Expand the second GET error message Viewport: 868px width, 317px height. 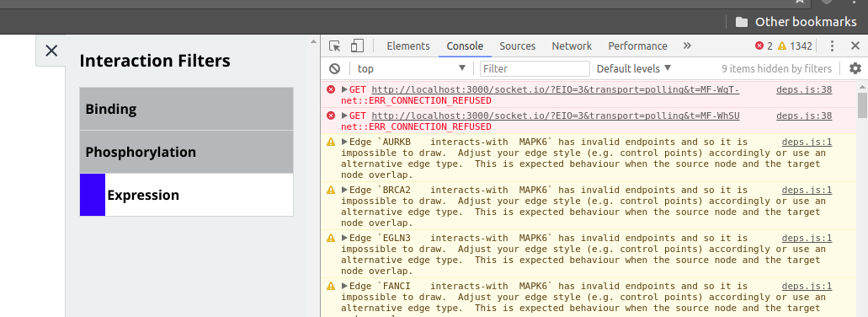coord(344,116)
